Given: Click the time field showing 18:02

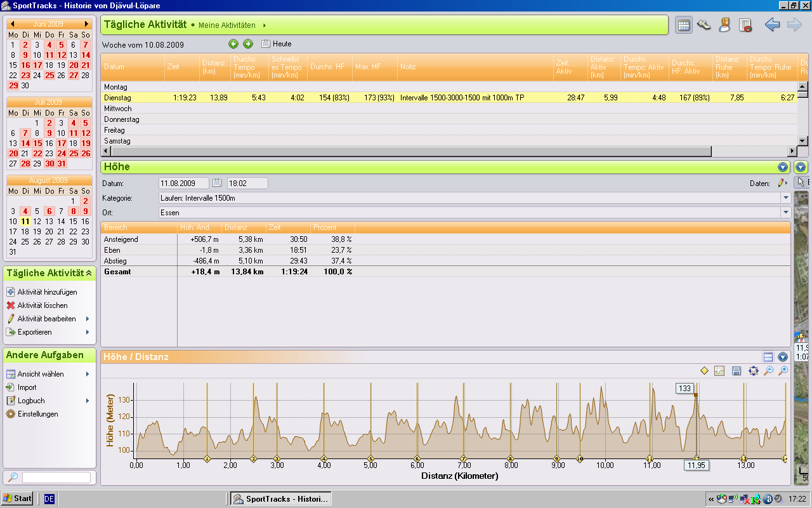Looking at the screenshot, I should [x=247, y=183].
